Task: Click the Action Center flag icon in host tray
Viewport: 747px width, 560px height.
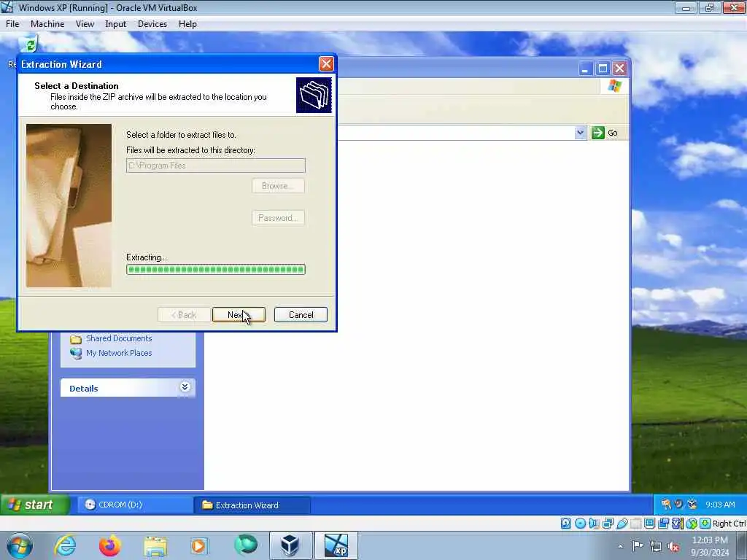Action: [638, 545]
